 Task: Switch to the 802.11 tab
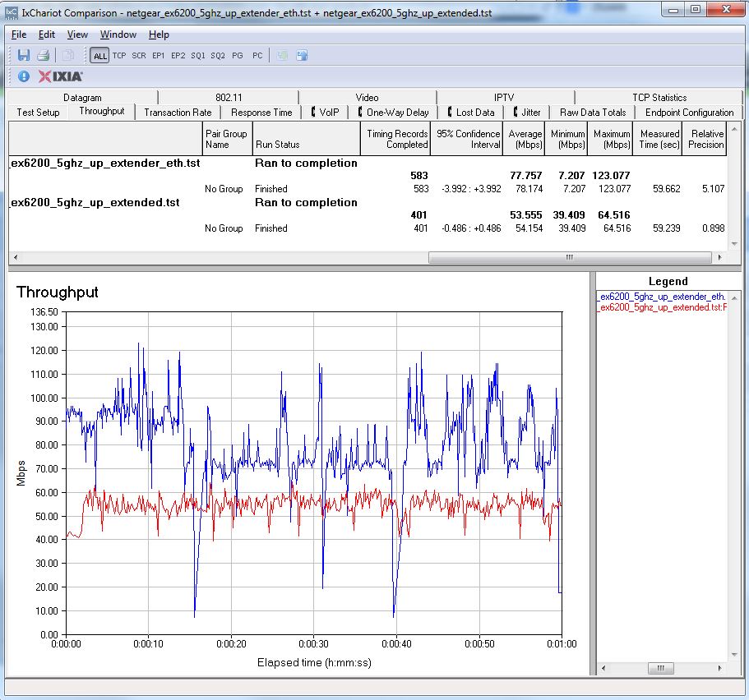pyautogui.click(x=229, y=98)
